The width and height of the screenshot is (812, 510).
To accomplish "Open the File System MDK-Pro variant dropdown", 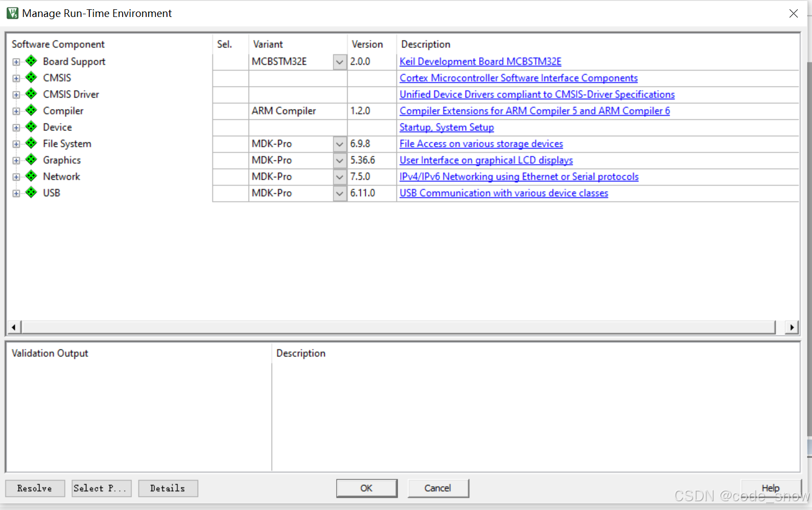I will point(339,144).
